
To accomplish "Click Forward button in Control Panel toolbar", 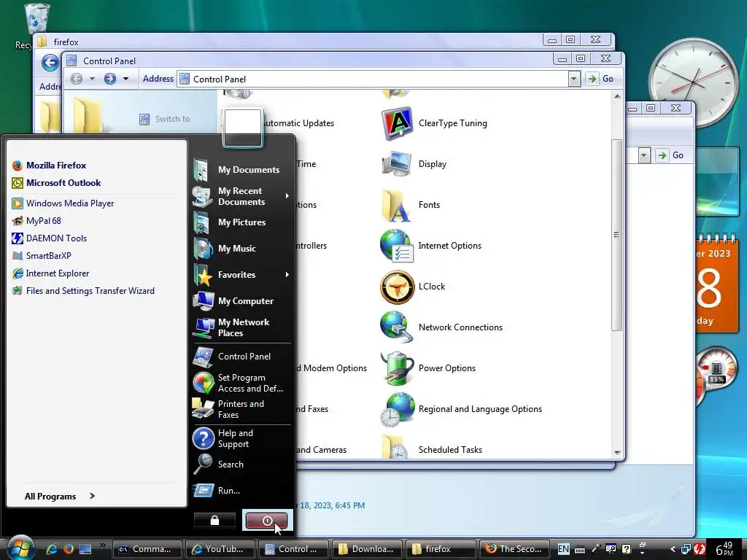I will 110,79.
